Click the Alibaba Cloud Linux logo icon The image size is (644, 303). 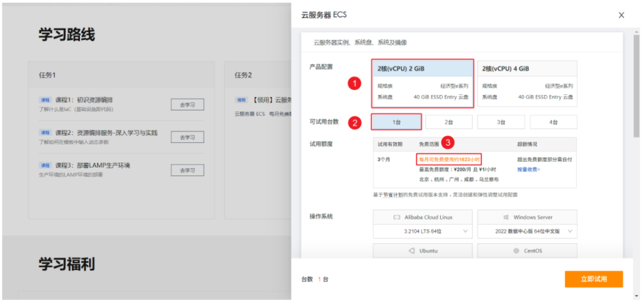397,217
